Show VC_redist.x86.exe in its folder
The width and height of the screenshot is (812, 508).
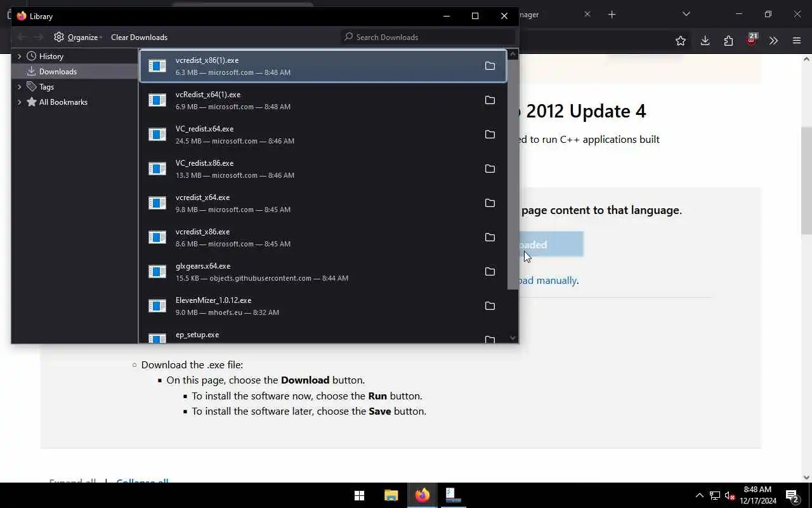(x=490, y=169)
